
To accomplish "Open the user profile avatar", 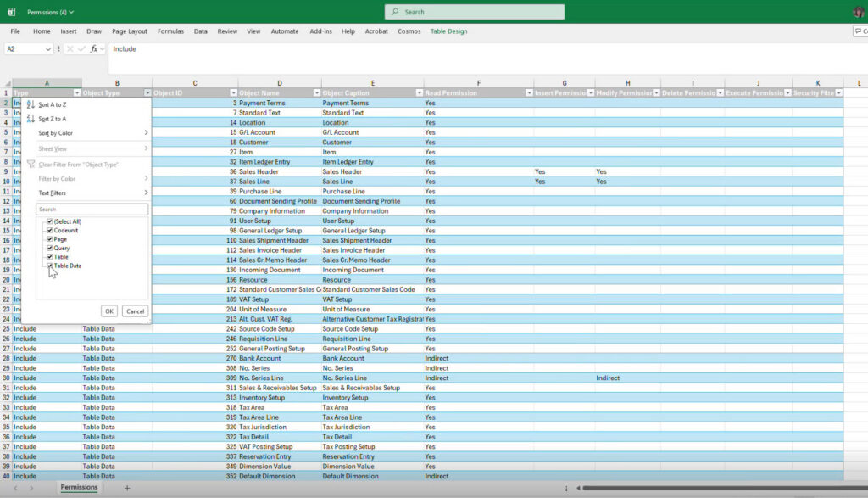I will point(859,12).
